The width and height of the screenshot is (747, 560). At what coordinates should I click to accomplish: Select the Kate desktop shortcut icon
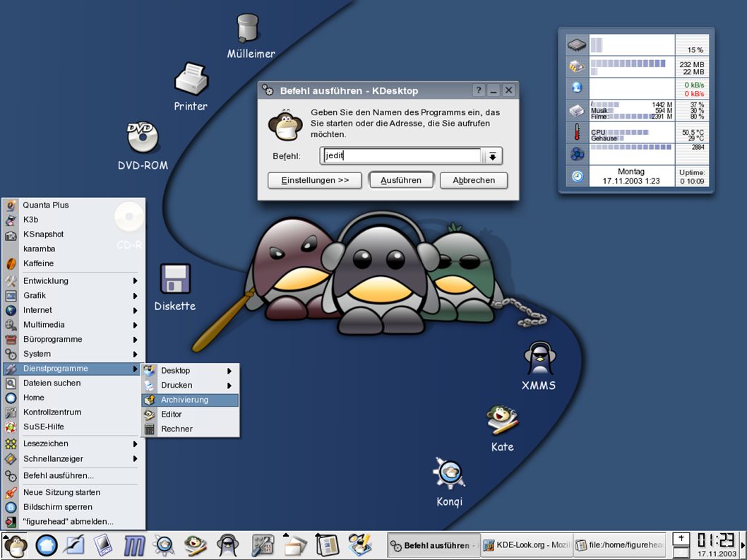(502, 420)
